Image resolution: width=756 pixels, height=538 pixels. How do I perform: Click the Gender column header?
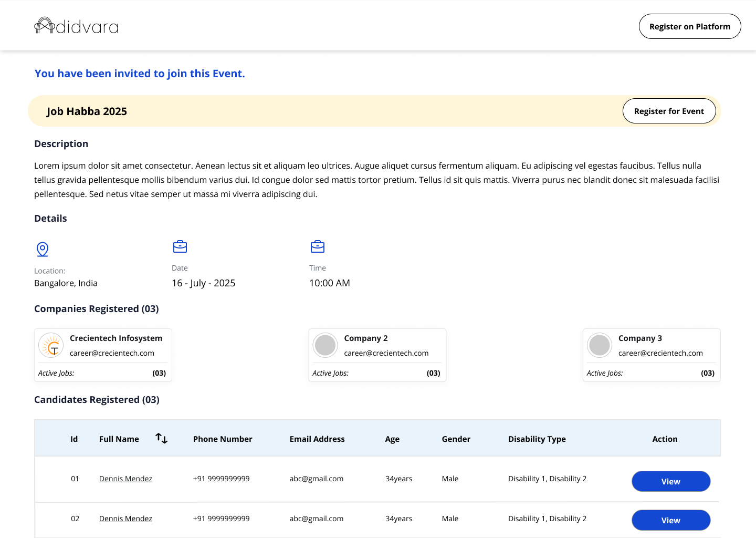[456, 439]
